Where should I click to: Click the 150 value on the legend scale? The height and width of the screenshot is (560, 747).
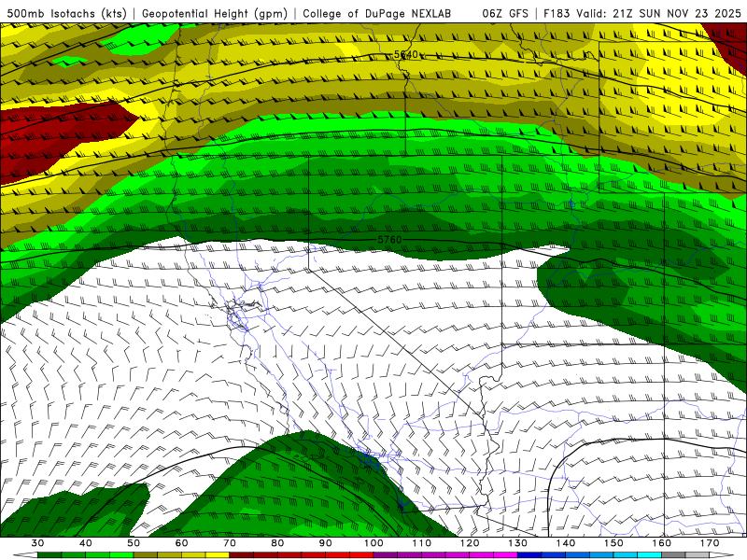tap(614, 543)
